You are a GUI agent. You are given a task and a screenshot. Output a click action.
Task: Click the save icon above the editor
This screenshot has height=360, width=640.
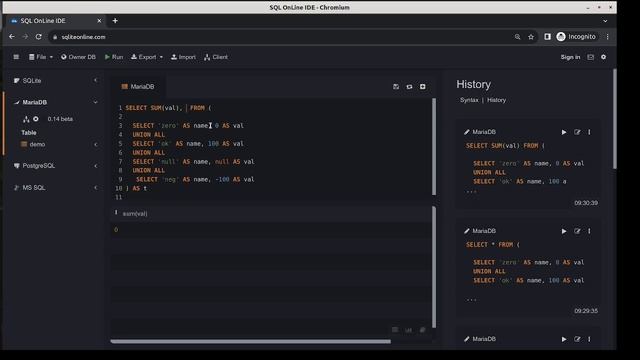pos(396,87)
